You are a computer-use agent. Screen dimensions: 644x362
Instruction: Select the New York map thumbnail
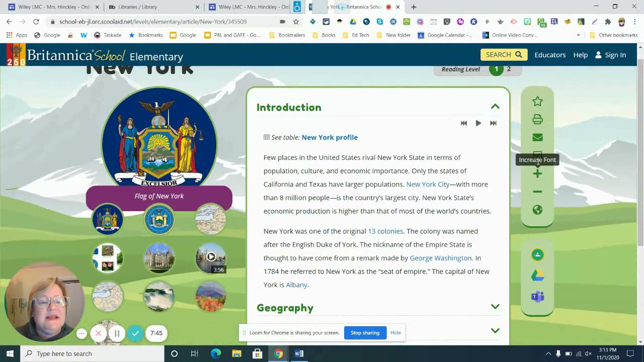point(211,220)
